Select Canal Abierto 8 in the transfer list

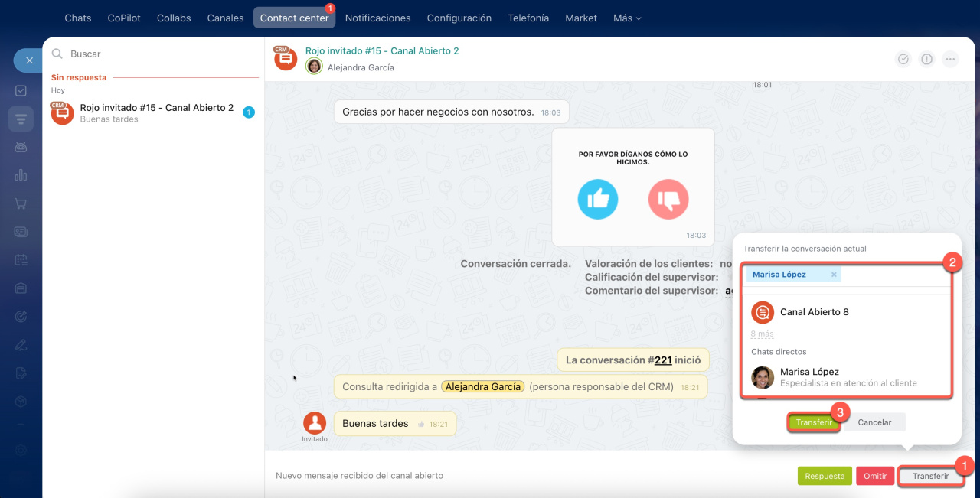[814, 312]
